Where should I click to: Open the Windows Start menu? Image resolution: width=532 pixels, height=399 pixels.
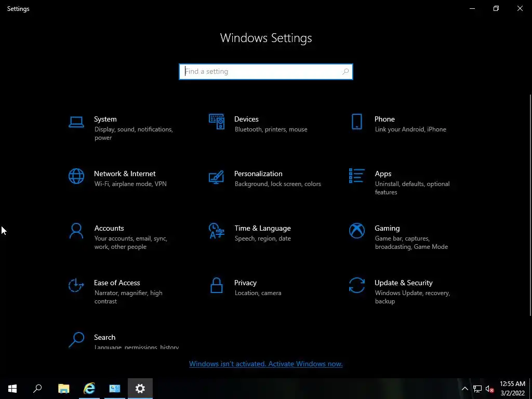[x=12, y=389]
